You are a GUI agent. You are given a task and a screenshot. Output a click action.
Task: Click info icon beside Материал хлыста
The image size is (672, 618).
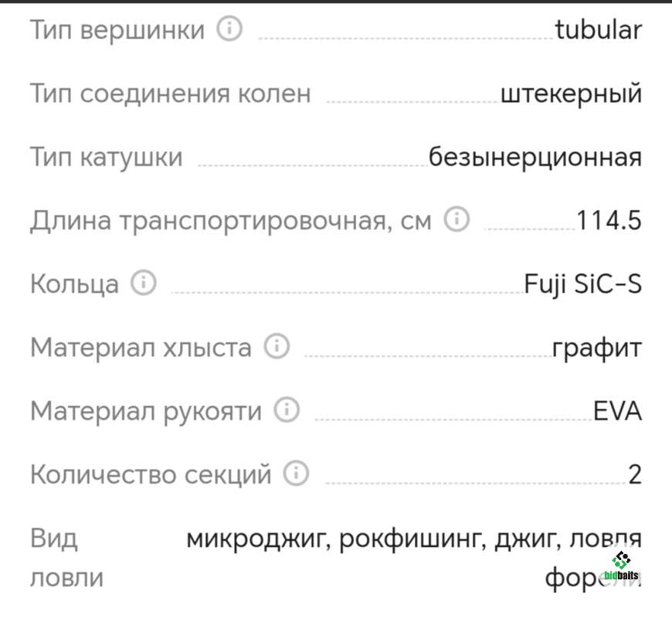click(277, 347)
